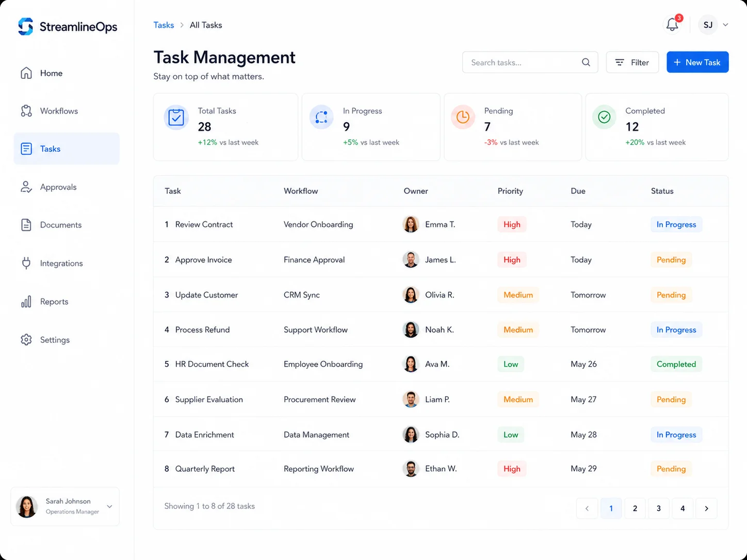Click Ethan W.'s avatar photo
Viewport: 747px width, 560px height.
411,469
